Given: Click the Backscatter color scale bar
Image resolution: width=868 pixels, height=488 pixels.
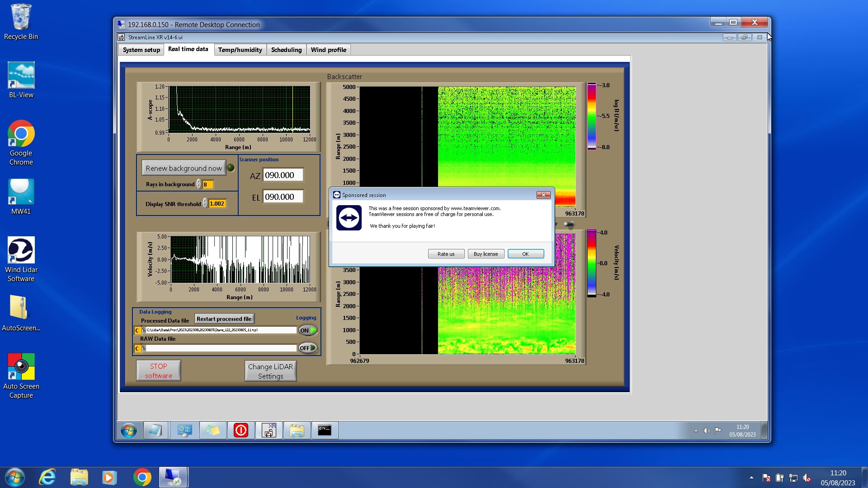Looking at the screenshot, I should [x=591, y=116].
